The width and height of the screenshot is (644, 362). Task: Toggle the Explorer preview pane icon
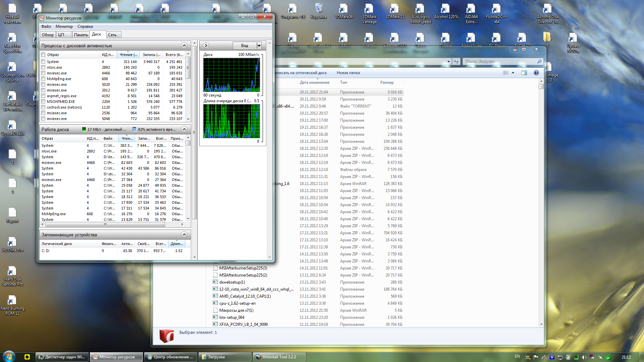(524, 73)
